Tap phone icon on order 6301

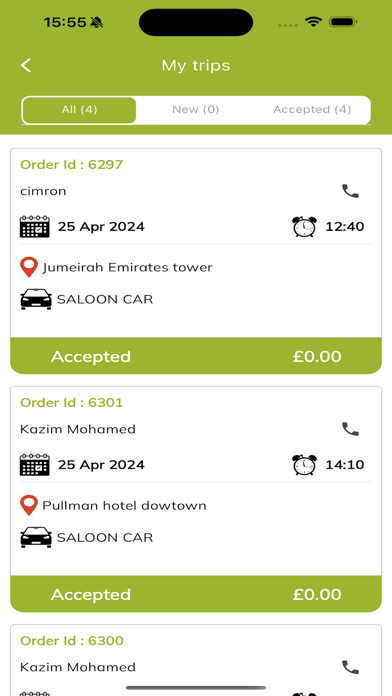[350, 429]
